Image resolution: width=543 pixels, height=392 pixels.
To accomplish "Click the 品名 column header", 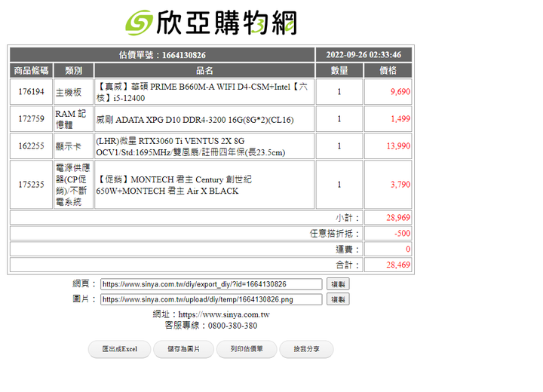I will tap(204, 71).
